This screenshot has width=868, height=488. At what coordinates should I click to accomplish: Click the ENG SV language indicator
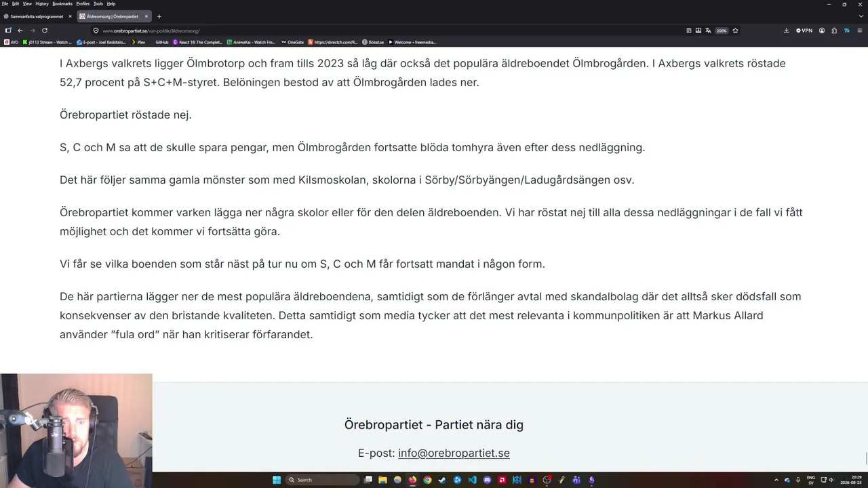(x=811, y=480)
